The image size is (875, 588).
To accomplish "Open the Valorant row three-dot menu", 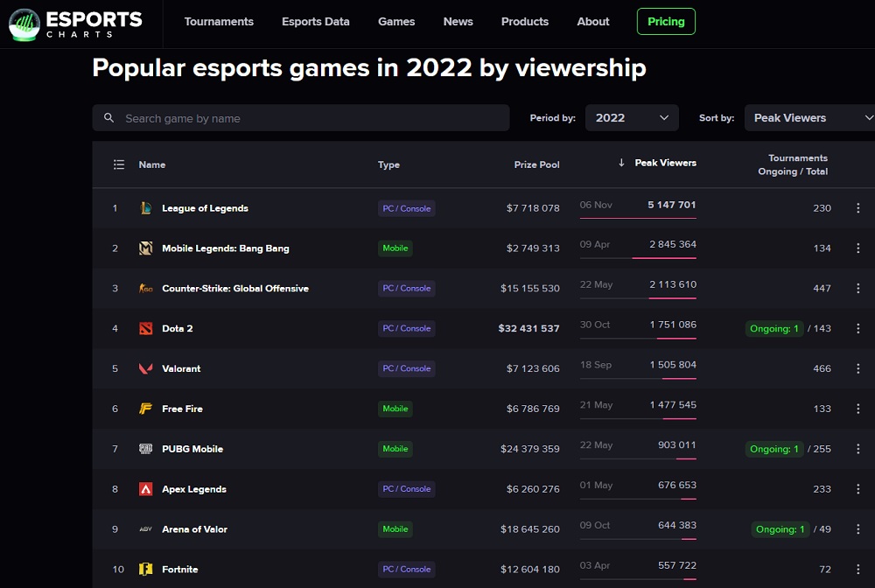I will (857, 368).
